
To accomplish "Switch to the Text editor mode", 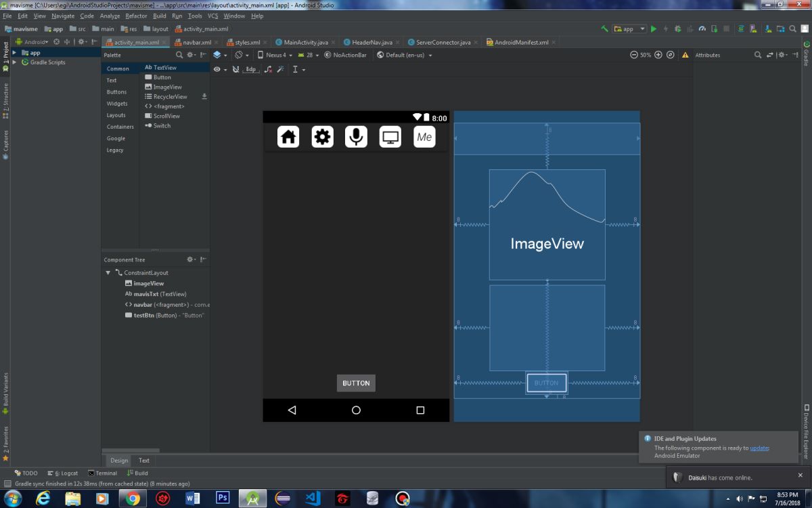I will [144, 461].
